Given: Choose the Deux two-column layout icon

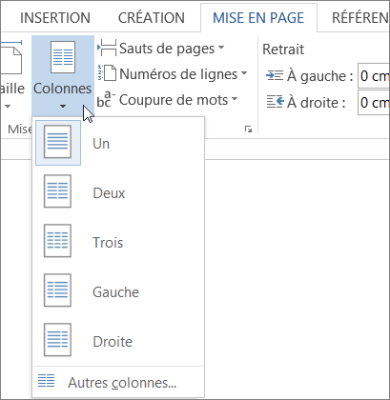Looking at the screenshot, I should pyautogui.click(x=58, y=191).
